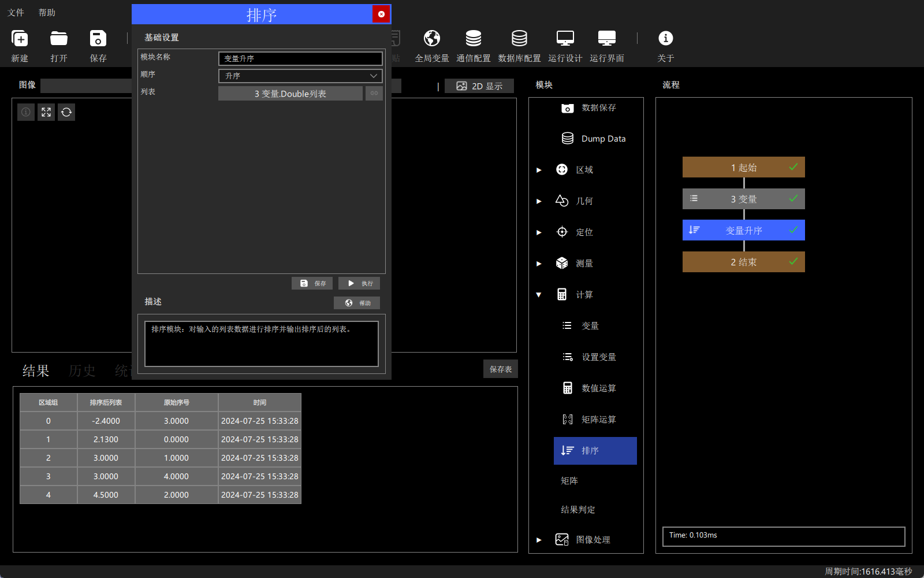Click the list icon on 3 变量 flow node
Image resolution: width=924 pixels, height=578 pixels.
[x=694, y=199]
